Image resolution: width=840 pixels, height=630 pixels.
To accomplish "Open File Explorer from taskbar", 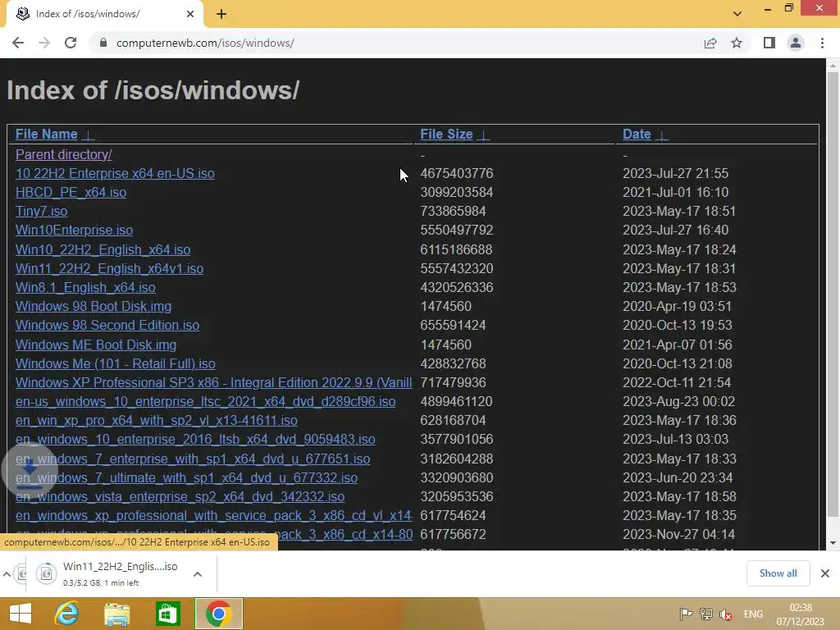I will 116,614.
